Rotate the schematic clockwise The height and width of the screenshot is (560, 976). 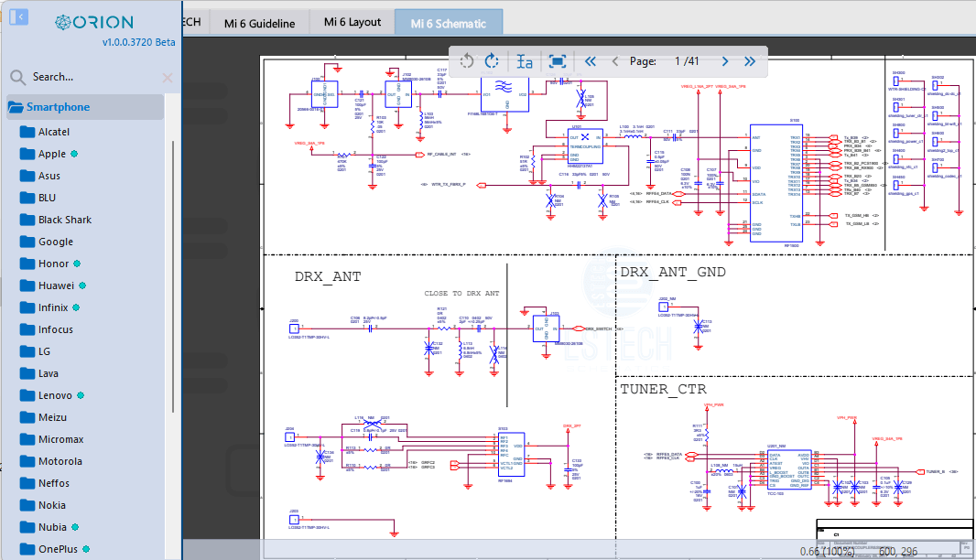[x=492, y=61]
